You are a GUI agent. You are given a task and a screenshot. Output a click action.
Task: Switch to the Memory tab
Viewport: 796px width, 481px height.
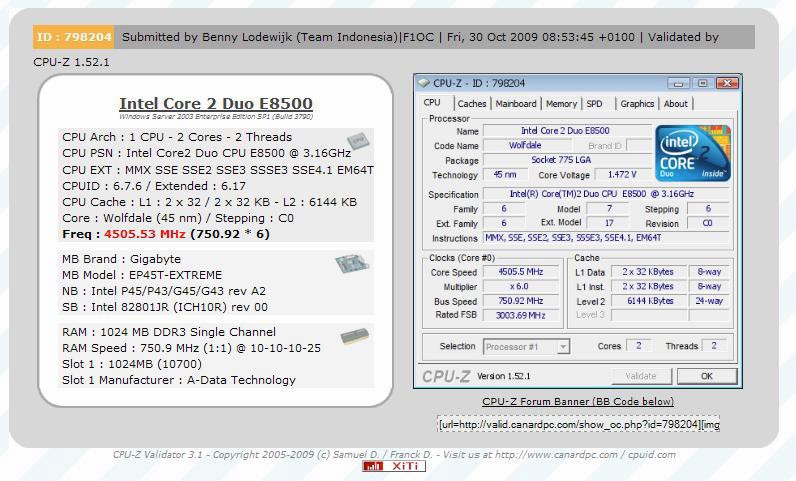tap(561, 104)
